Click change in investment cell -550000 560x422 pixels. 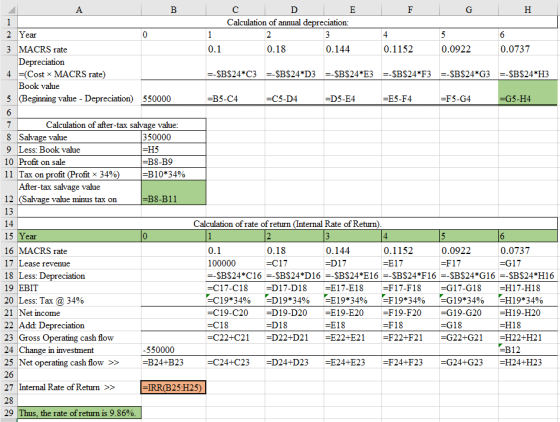[x=174, y=350]
